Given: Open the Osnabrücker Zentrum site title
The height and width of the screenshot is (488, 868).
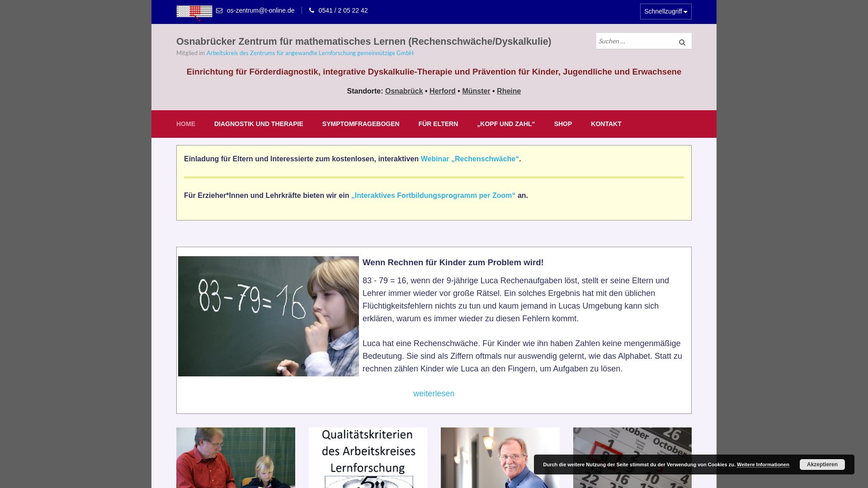Looking at the screenshot, I should (363, 42).
